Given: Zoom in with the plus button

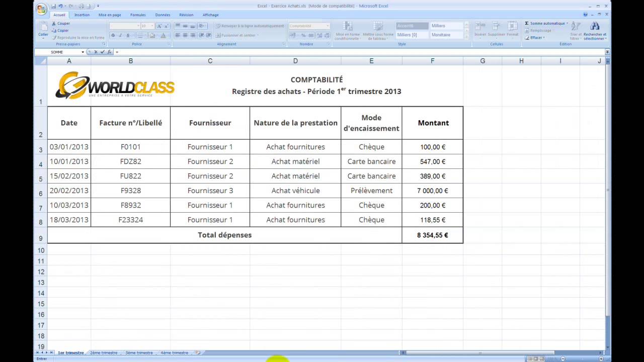Looking at the screenshot, I should click(601, 358).
